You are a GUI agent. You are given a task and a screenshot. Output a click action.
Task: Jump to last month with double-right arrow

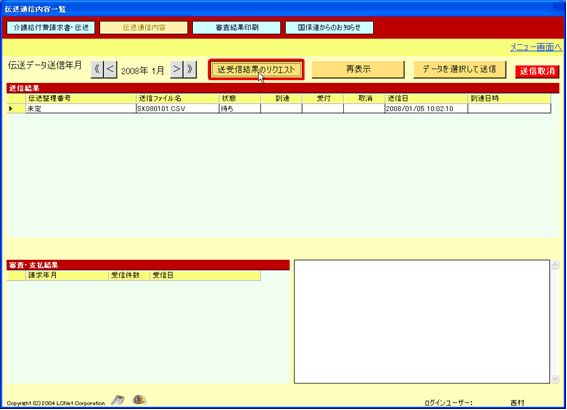point(190,69)
